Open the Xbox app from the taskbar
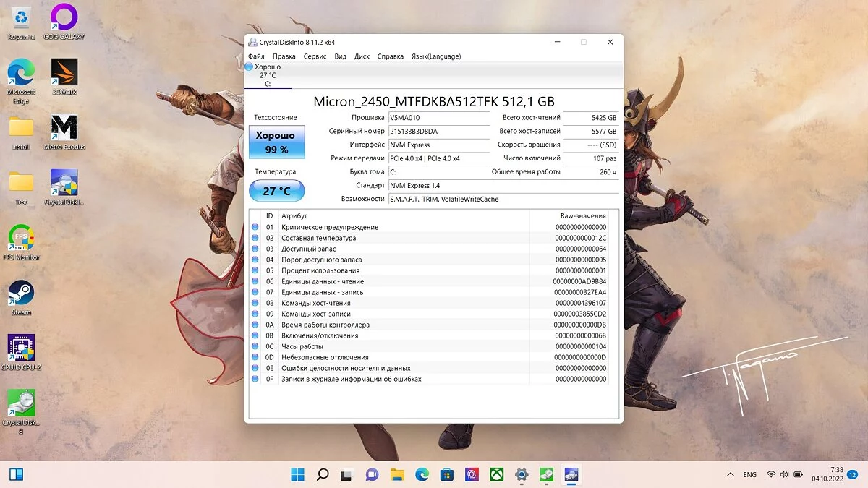Image resolution: width=868 pixels, height=488 pixels. 496,475
